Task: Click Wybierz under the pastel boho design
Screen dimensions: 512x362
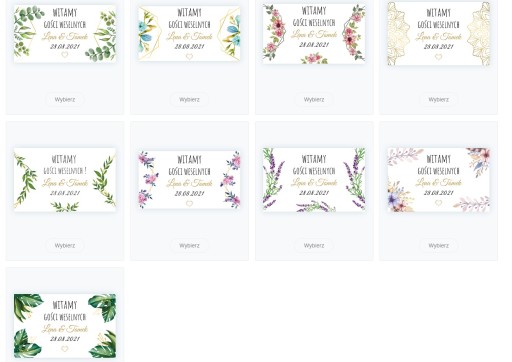Action: tap(438, 245)
